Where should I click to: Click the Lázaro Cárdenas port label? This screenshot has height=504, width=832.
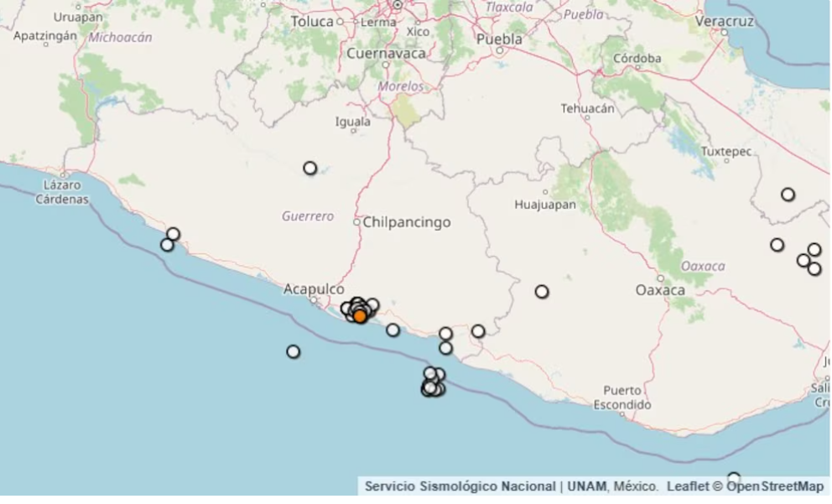point(62,192)
